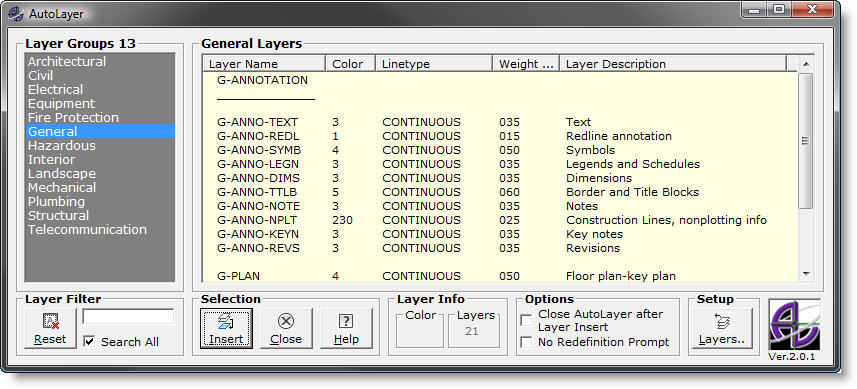Click the vertical scrollbar thumb
The image size is (857, 389).
(806, 140)
